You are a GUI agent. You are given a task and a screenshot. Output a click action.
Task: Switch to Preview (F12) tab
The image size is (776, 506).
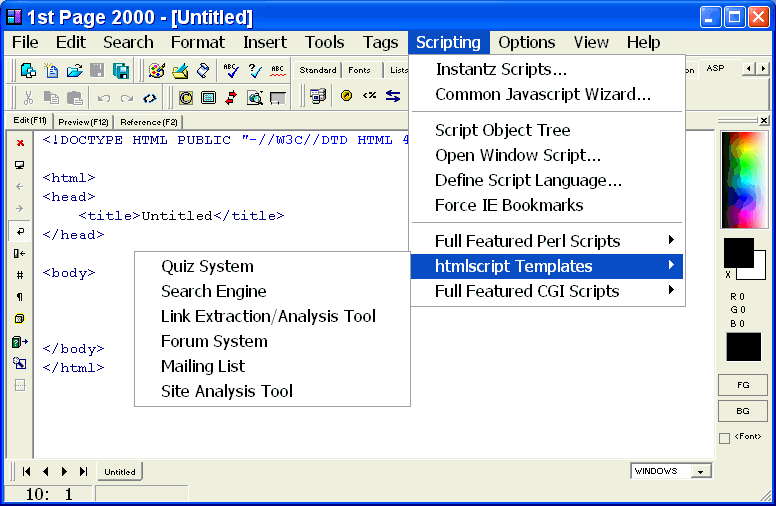click(x=83, y=122)
